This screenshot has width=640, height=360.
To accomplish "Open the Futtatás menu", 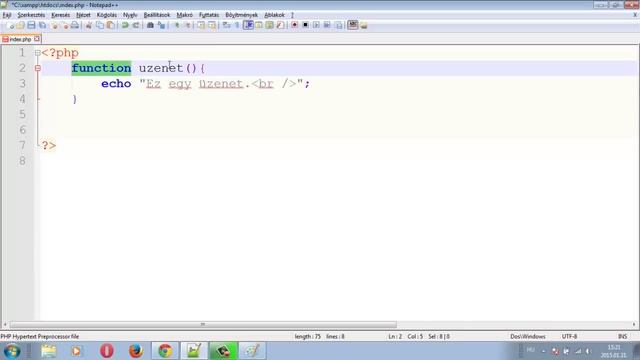I will (x=209, y=15).
